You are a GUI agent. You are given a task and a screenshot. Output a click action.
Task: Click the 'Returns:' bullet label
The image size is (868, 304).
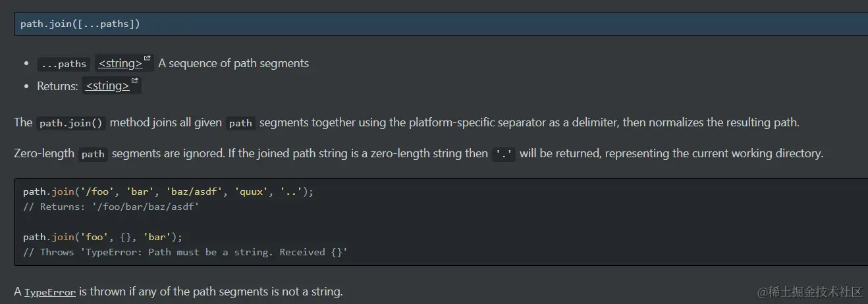point(57,86)
